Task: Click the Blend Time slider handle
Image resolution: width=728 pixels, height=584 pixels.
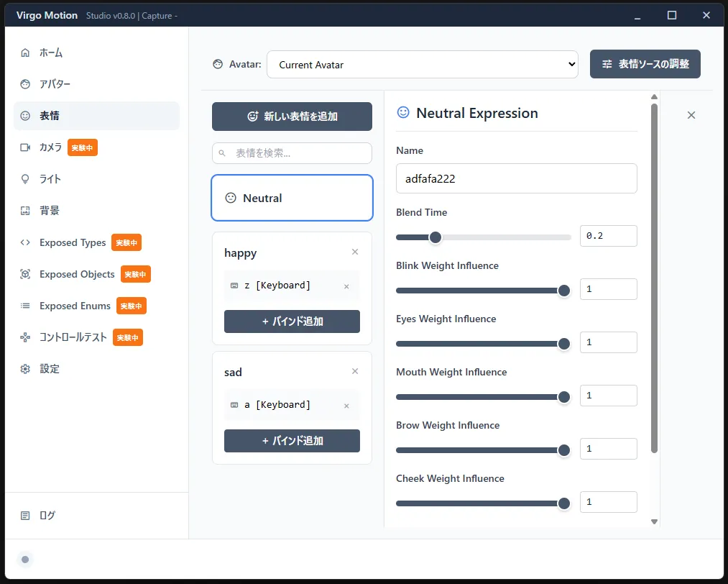Action: click(x=435, y=237)
